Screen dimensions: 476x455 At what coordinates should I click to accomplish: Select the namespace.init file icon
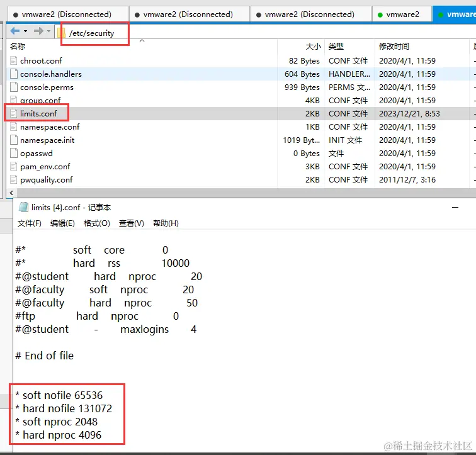(14, 140)
